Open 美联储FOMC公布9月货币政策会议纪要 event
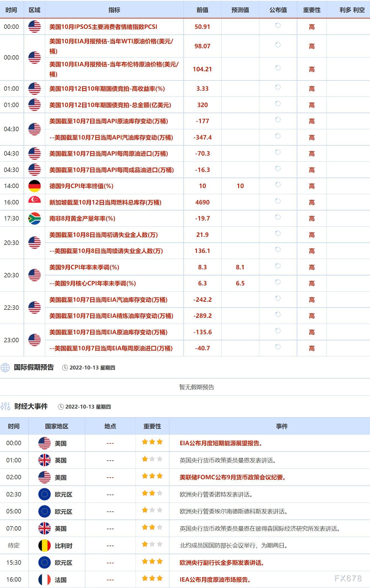370x588 pixels. point(233,477)
